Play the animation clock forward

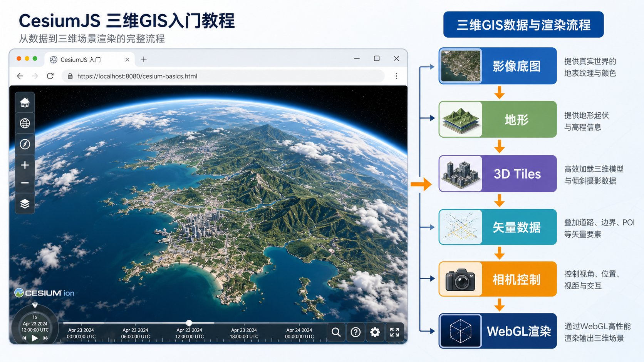point(35,338)
